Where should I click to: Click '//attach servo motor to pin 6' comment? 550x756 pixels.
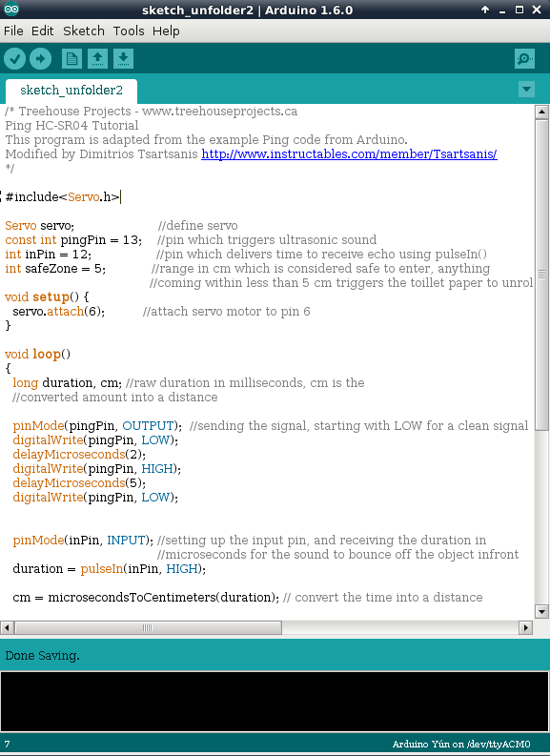[x=227, y=312]
